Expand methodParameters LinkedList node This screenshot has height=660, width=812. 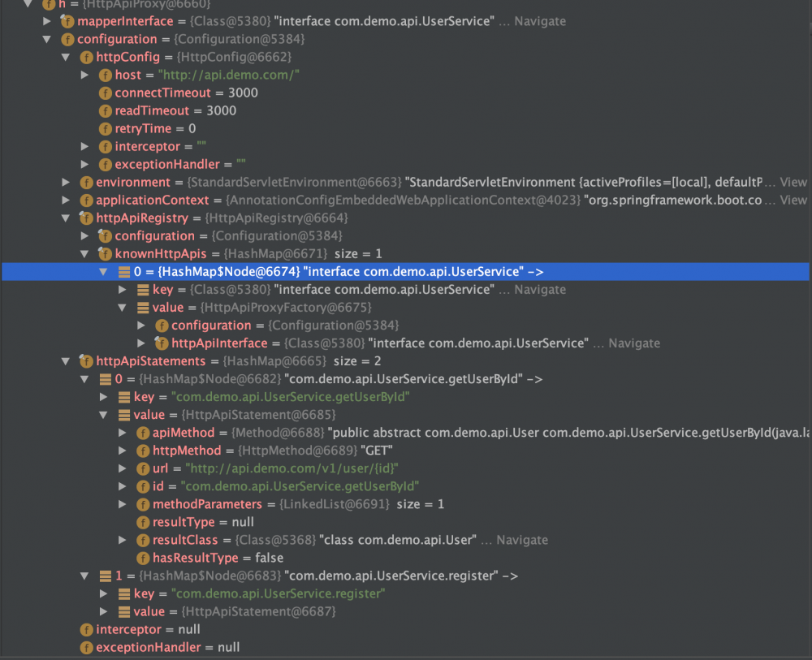(x=123, y=504)
